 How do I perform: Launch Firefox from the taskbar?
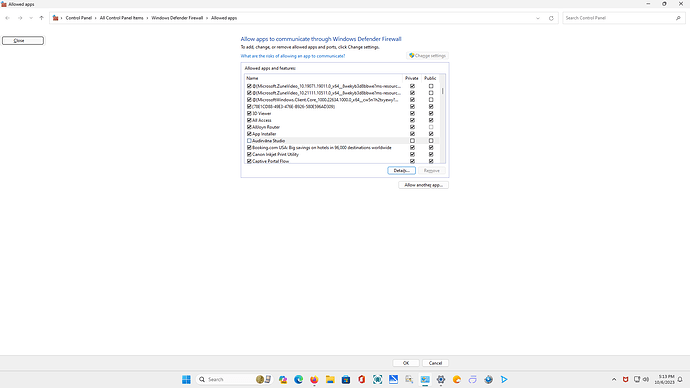314,379
